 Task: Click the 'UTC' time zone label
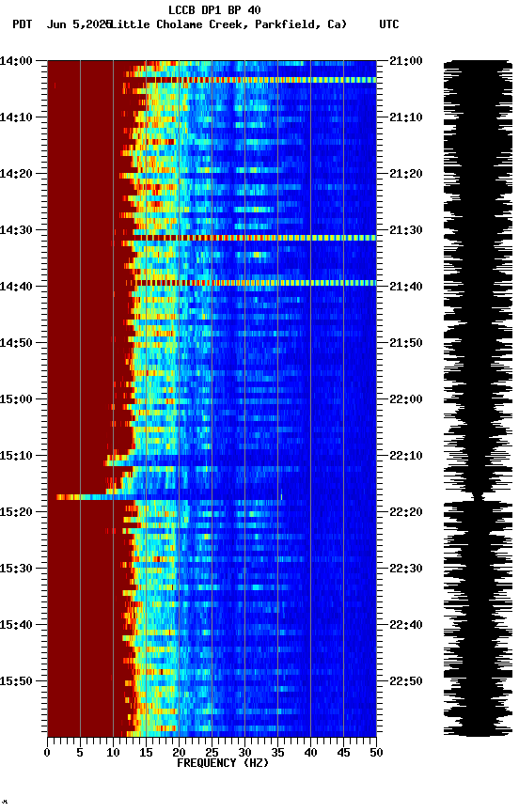(389, 24)
